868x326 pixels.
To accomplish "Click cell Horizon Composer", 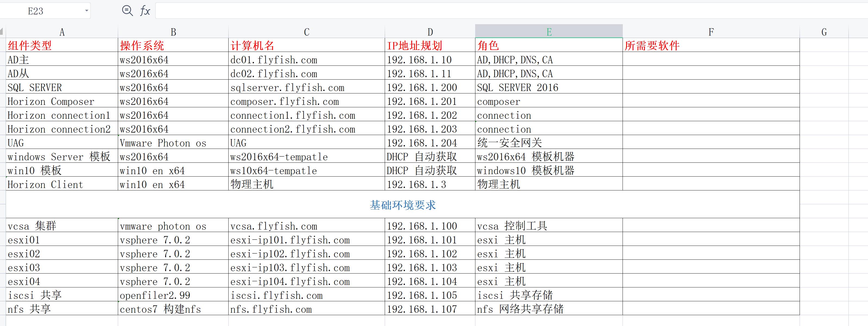I will coord(62,101).
